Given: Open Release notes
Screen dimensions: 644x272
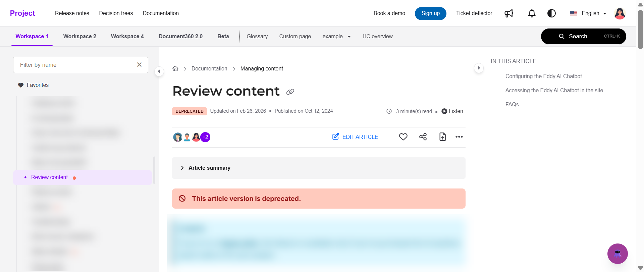Looking at the screenshot, I should point(72,13).
